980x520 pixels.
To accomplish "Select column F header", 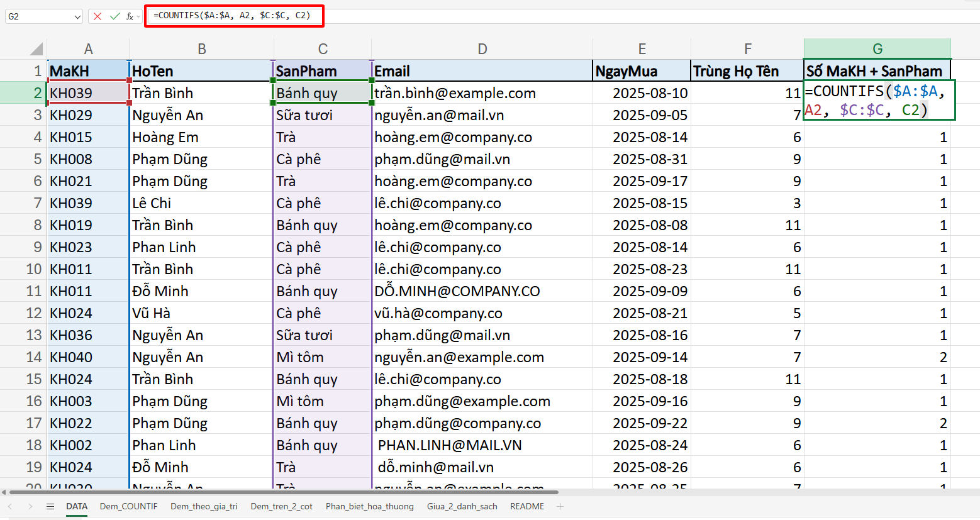I will coord(747,49).
